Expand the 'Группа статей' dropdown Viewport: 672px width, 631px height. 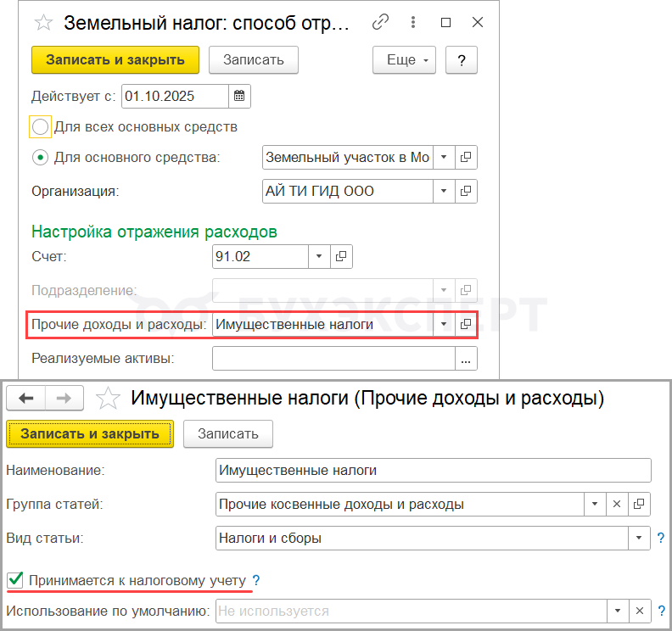pos(595,504)
